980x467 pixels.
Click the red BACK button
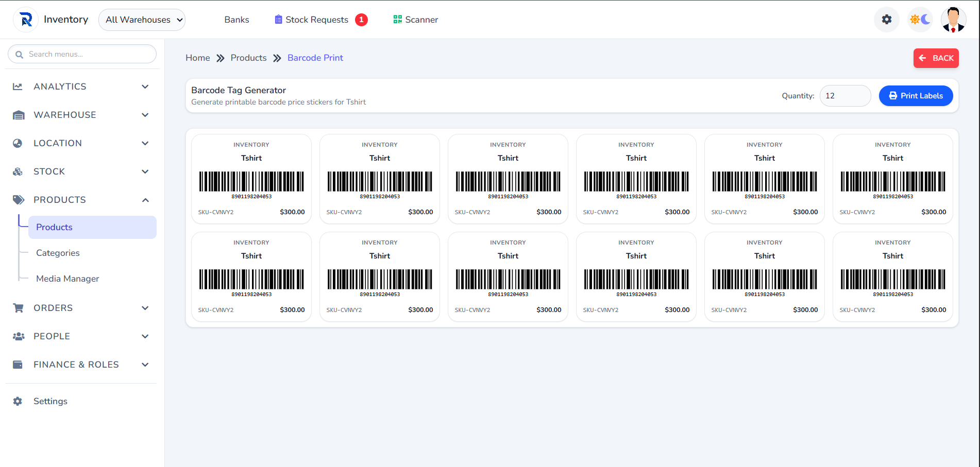[936, 58]
